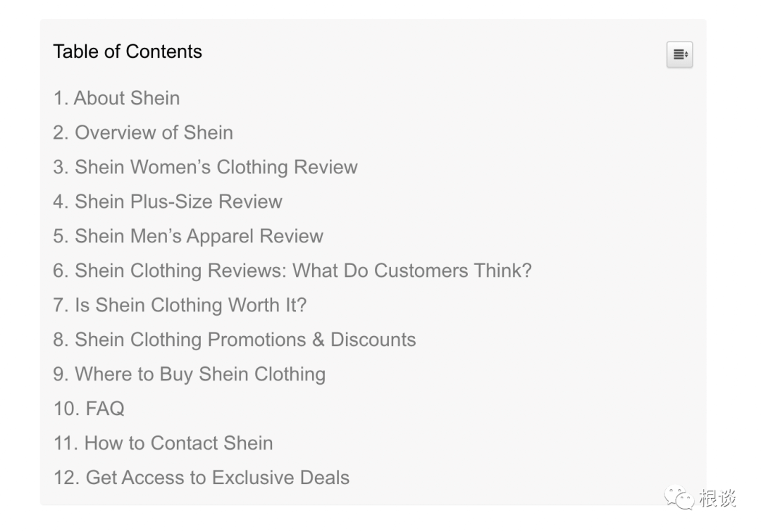Image resolution: width=761 pixels, height=532 pixels.
Task: Toggle the table of contents visibility icon
Action: pos(679,55)
